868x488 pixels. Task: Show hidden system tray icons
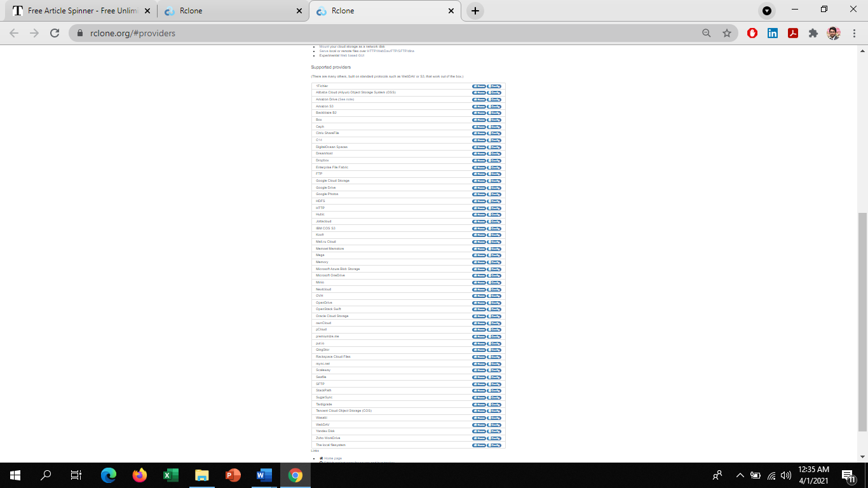740,475
